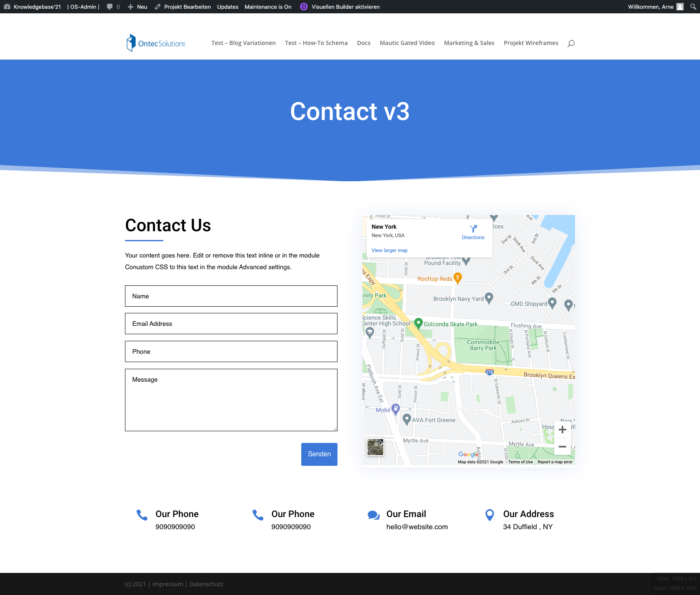Open the WordPress logo menu in admin bar
The width and height of the screenshot is (700, 595).
point(7,7)
